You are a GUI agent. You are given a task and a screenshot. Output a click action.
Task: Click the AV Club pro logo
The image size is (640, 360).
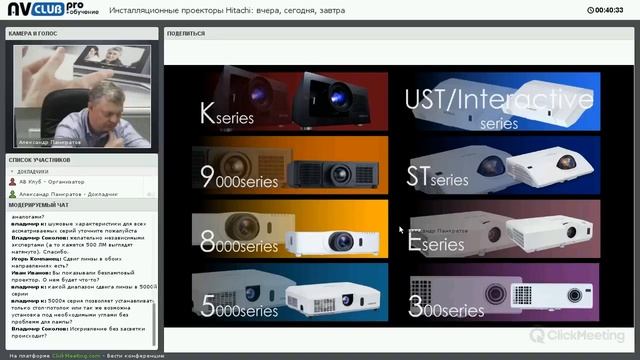click(x=53, y=9)
